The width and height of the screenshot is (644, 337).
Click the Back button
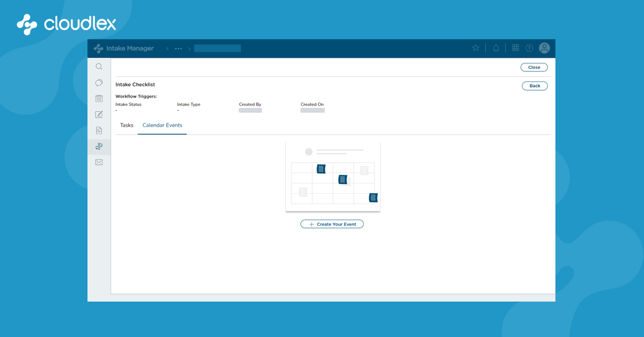[535, 86]
